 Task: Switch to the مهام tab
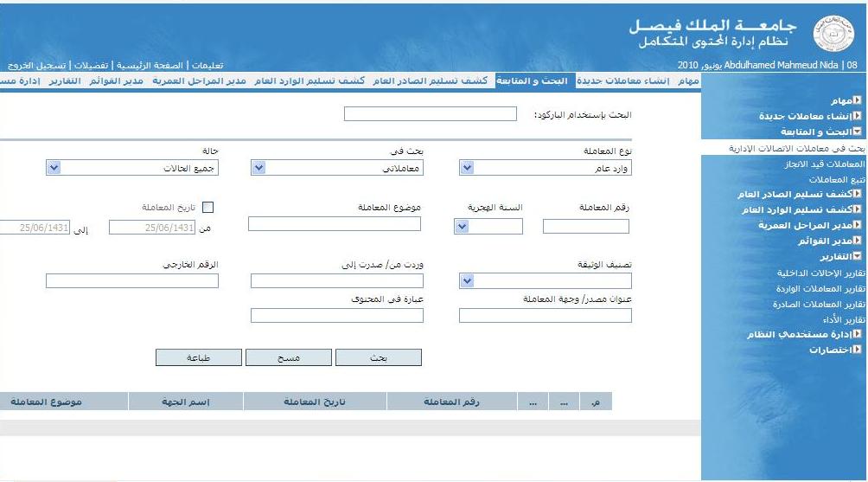pos(688,80)
